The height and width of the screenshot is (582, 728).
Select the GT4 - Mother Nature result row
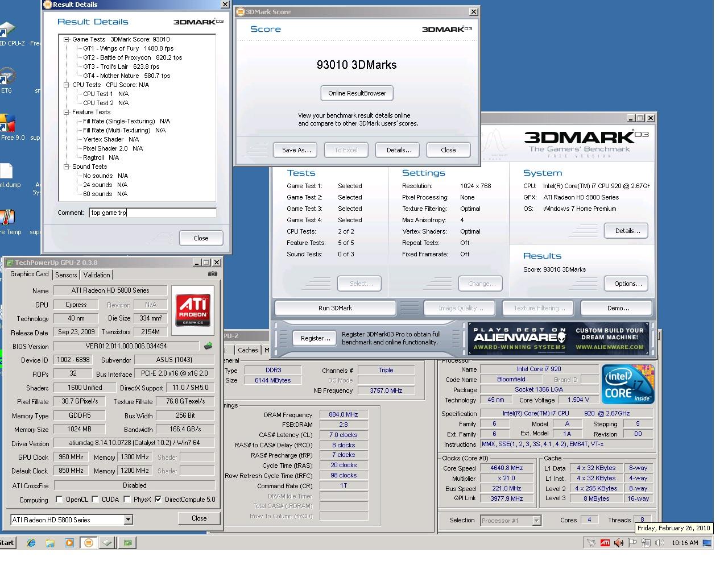[x=126, y=76]
